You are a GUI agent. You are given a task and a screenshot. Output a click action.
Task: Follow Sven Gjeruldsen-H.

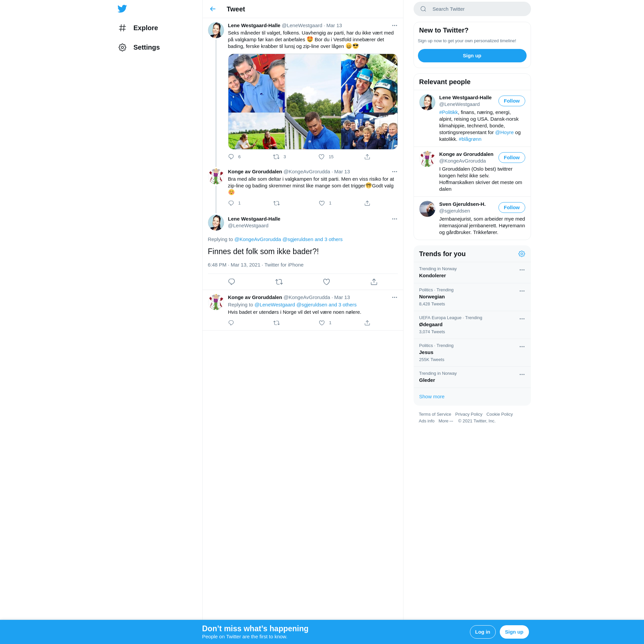[512, 208]
